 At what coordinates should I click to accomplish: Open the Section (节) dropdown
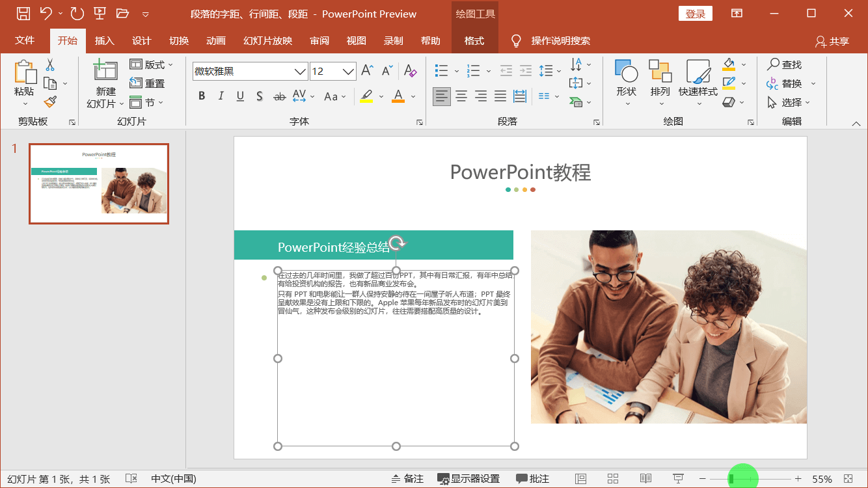(146, 102)
